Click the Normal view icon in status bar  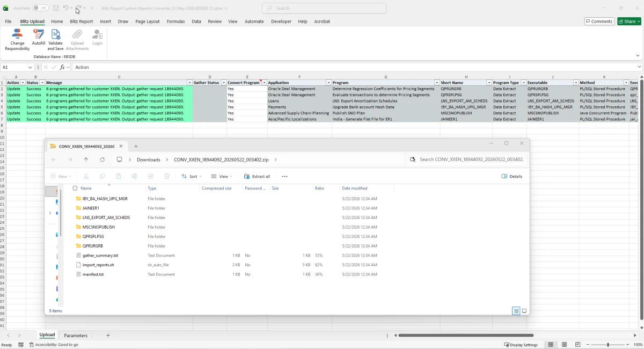(551, 345)
